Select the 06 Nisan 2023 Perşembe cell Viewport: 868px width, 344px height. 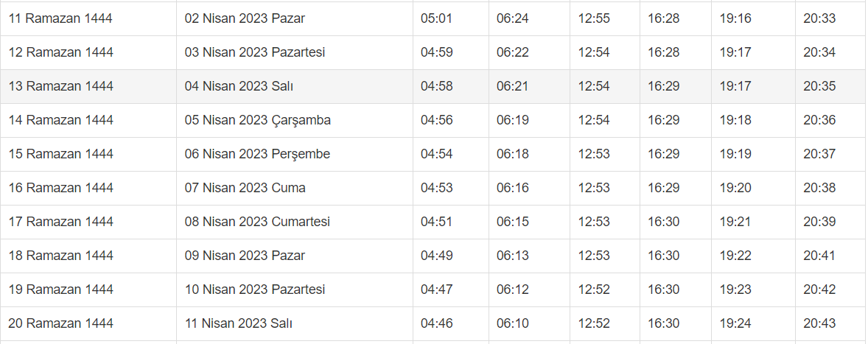pyautogui.click(x=257, y=154)
